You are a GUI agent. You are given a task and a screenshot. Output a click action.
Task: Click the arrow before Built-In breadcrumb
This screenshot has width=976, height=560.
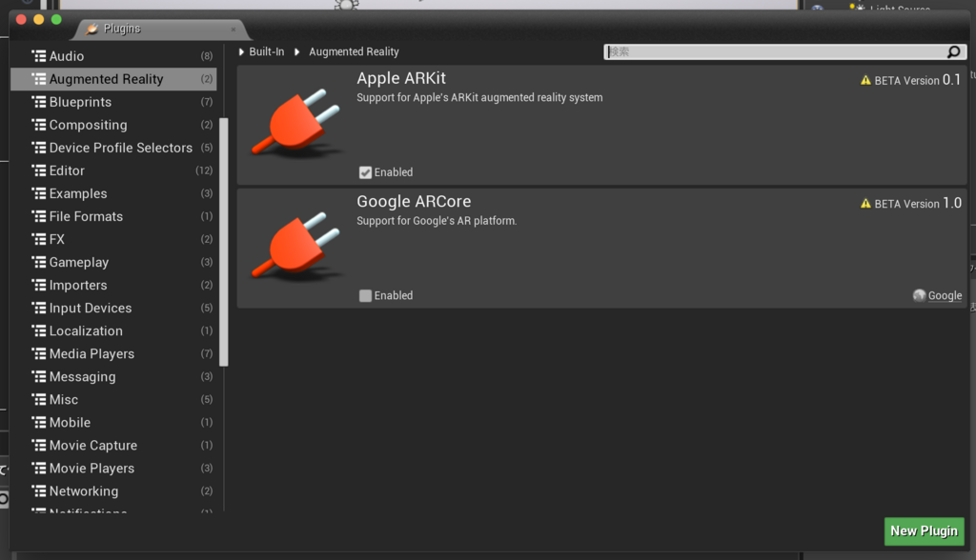click(x=241, y=51)
